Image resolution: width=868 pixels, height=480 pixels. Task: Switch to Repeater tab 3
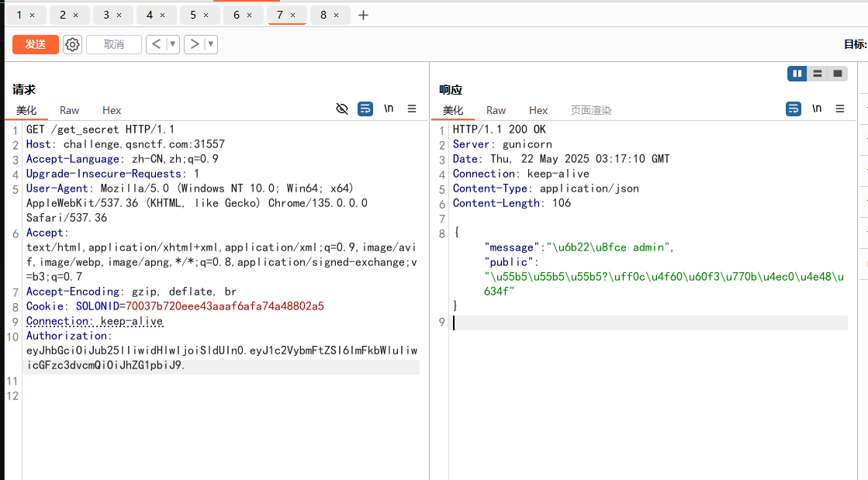tap(105, 15)
